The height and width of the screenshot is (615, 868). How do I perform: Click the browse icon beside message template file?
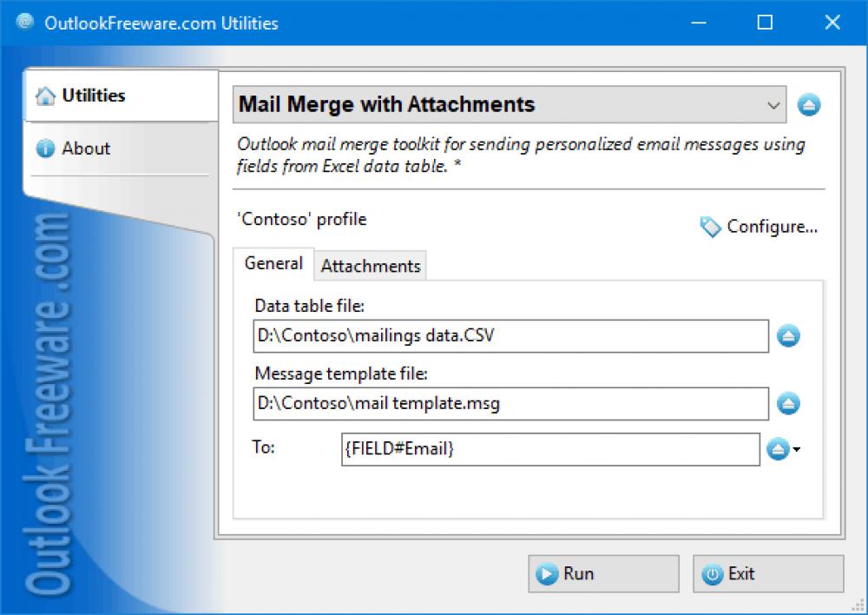click(788, 403)
